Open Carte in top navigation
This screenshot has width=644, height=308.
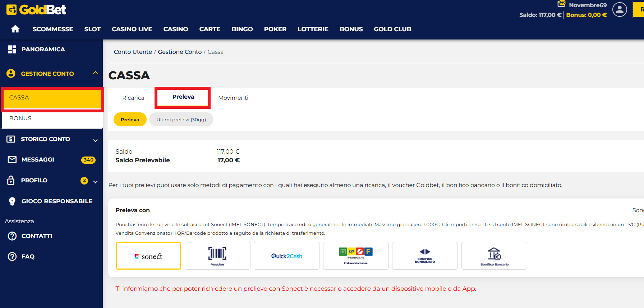pos(210,29)
